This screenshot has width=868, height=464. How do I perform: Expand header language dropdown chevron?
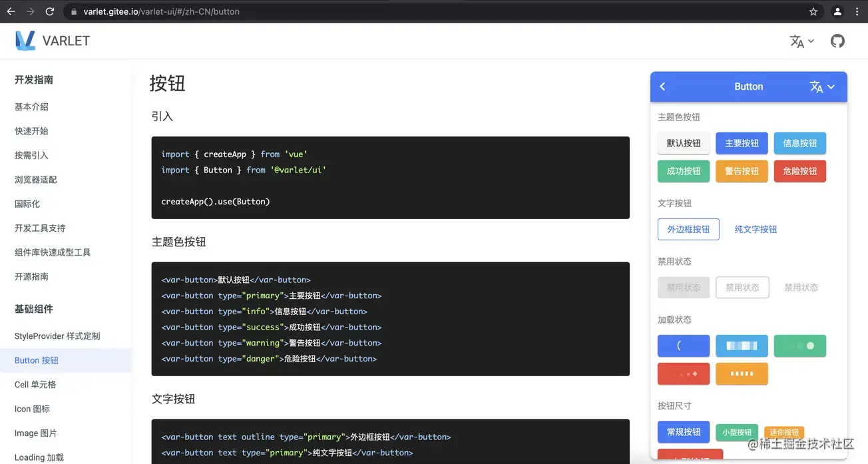[x=811, y=41]
